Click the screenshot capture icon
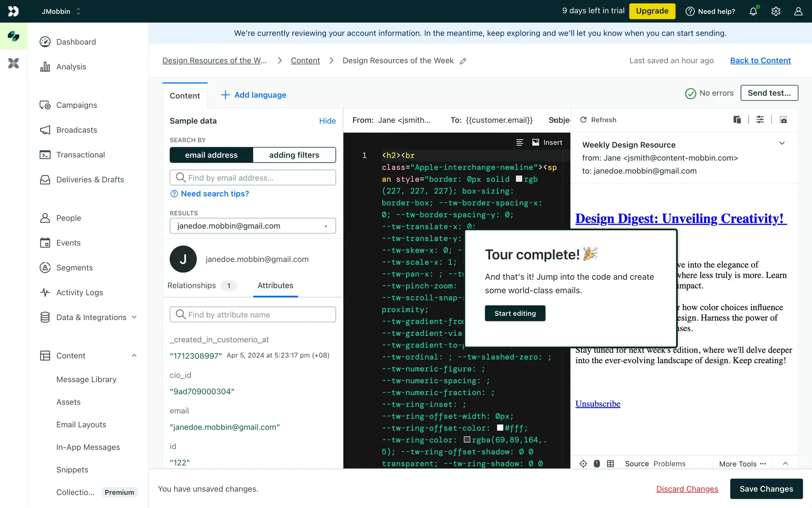This screenshot has height=508, width=812. click(783, 120)
